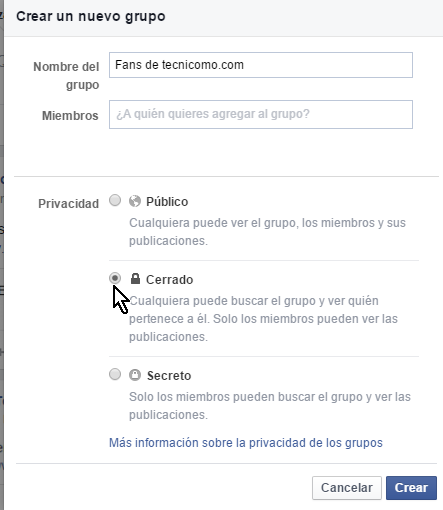
Task: Click the padlock icon beside Cerrado
Action: click(x=135, y=279)
